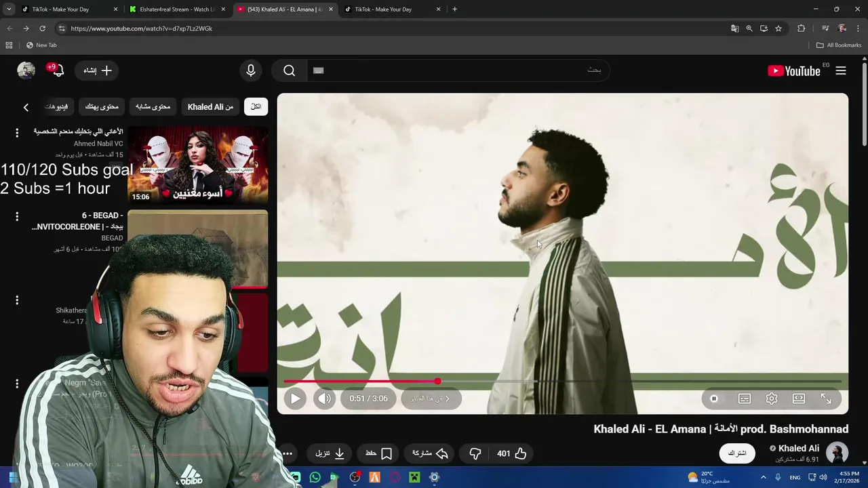Open the Chrome three-dot menu

pyautogui.click(x=859, y=28)
